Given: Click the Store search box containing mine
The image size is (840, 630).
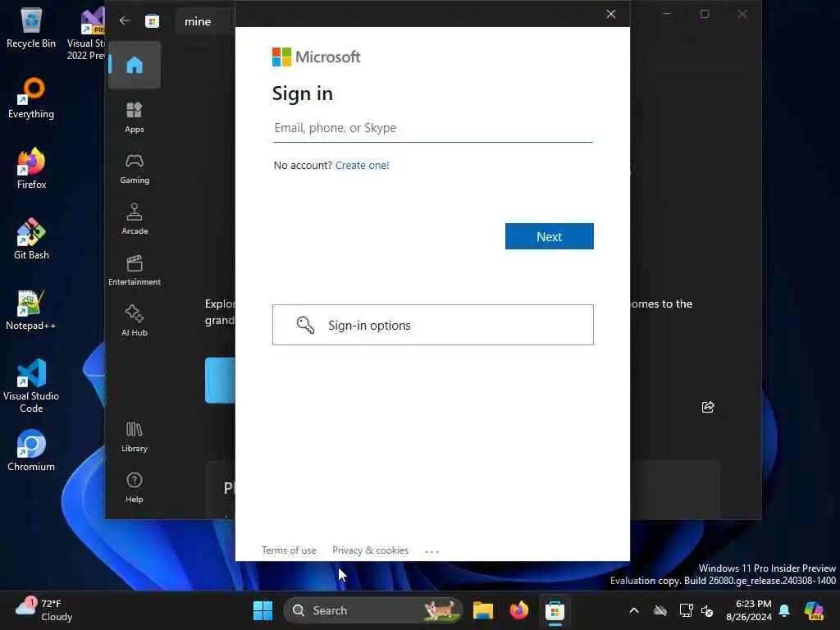Looking at the screenshot, I should 206,21.
